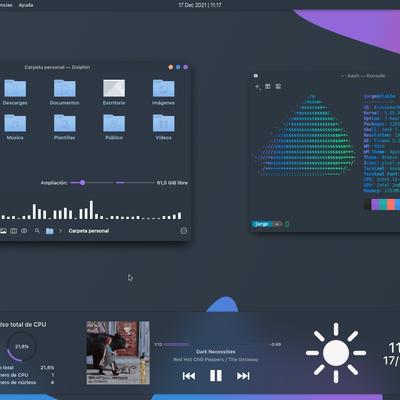Click the free space usage bar
The height and width of the screenshot is (400, 400).
(x=135, y=183)
